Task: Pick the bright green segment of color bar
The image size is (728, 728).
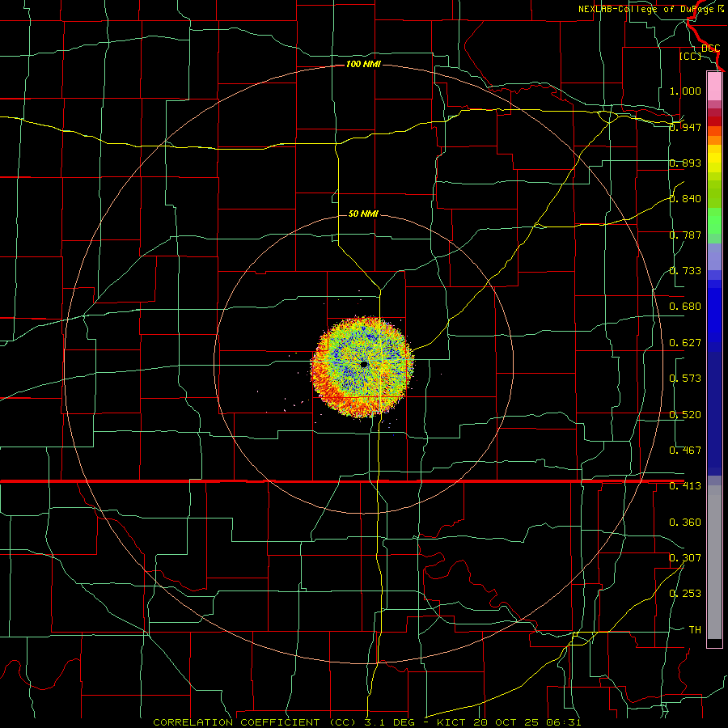Action: tap(714, 221)
